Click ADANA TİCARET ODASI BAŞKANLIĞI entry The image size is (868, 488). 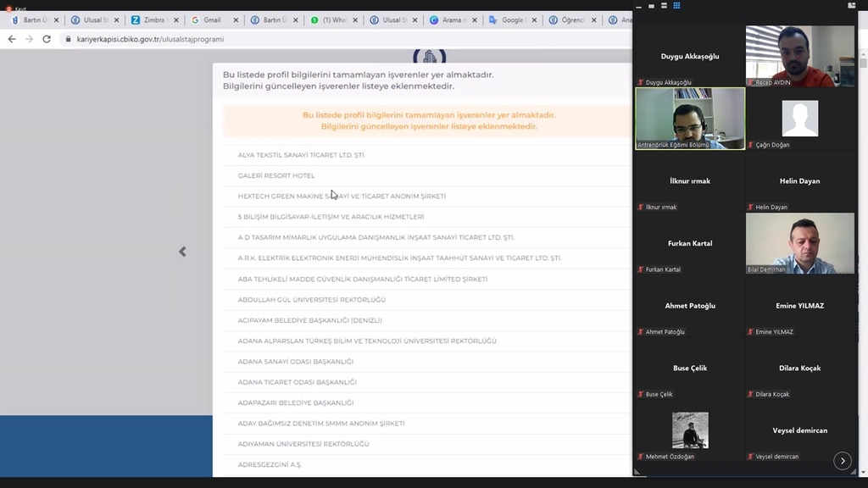(297, 382)
